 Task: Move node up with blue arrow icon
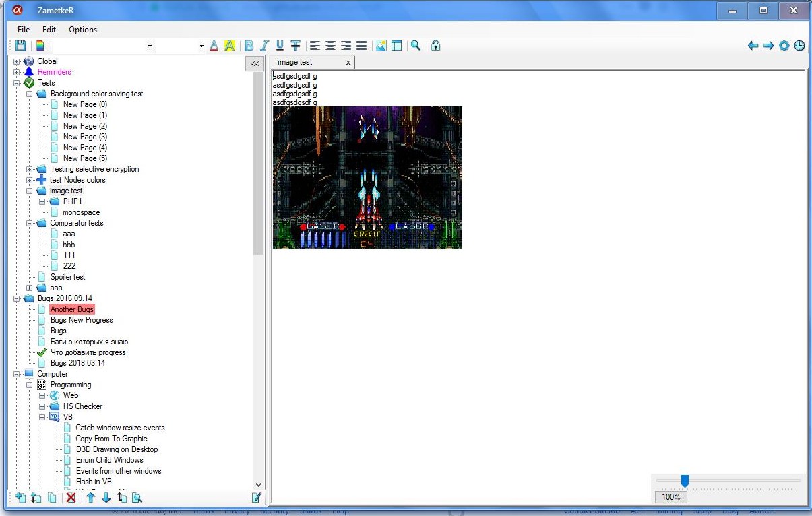pyautogui.click(x=90, y=497)
